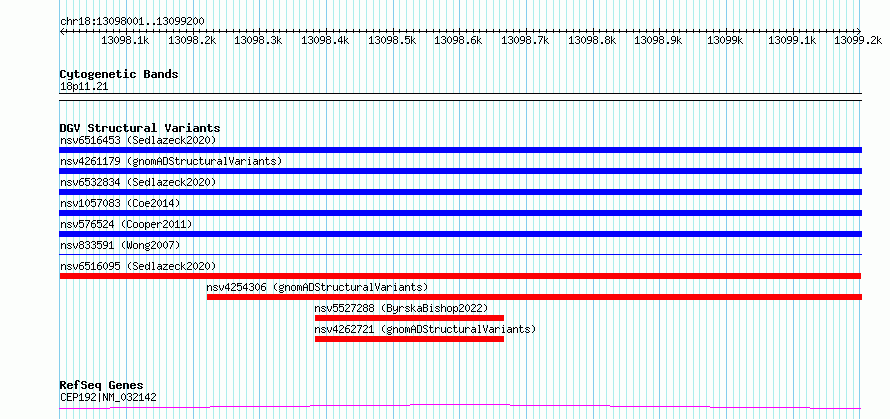Click the blue bar of nsv6532834
The height and width of the screenshot is (419, 890).
coord(460,192)
